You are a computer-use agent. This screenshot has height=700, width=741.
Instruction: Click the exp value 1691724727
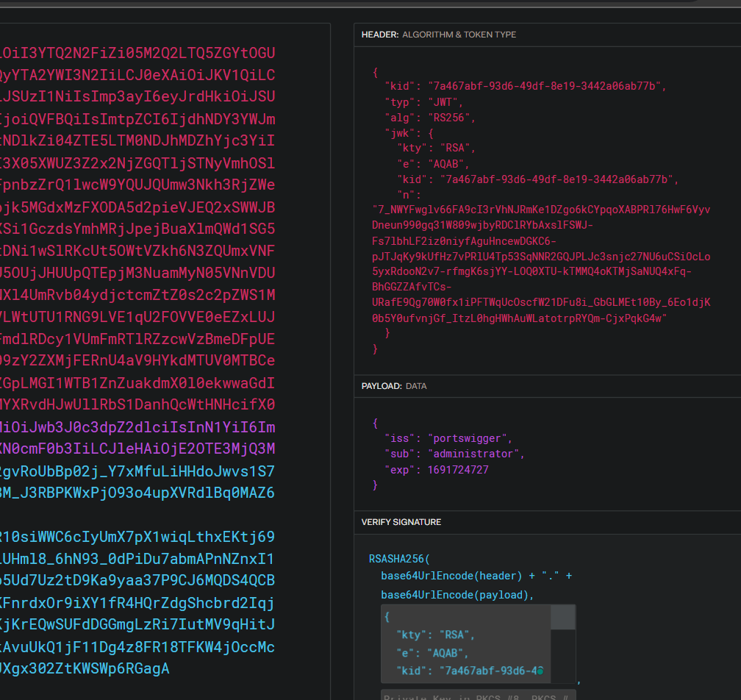(458, 470)
